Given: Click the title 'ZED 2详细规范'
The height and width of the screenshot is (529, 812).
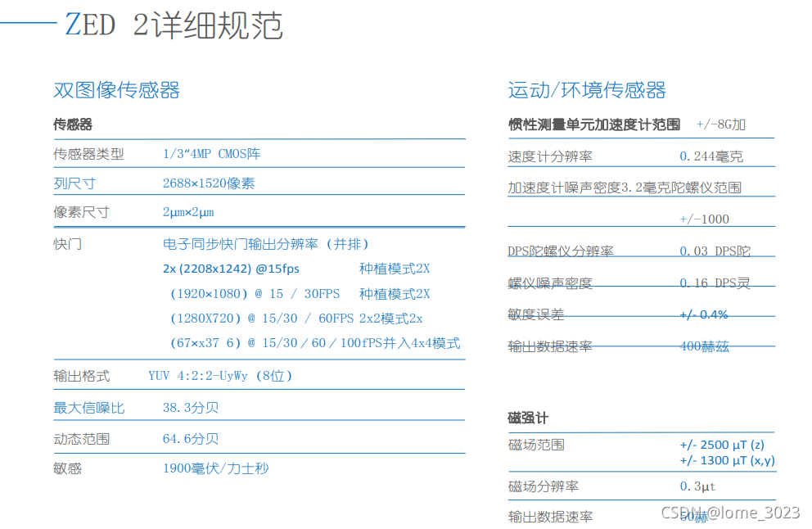Looking at the screenshot, I should point(174,25).
